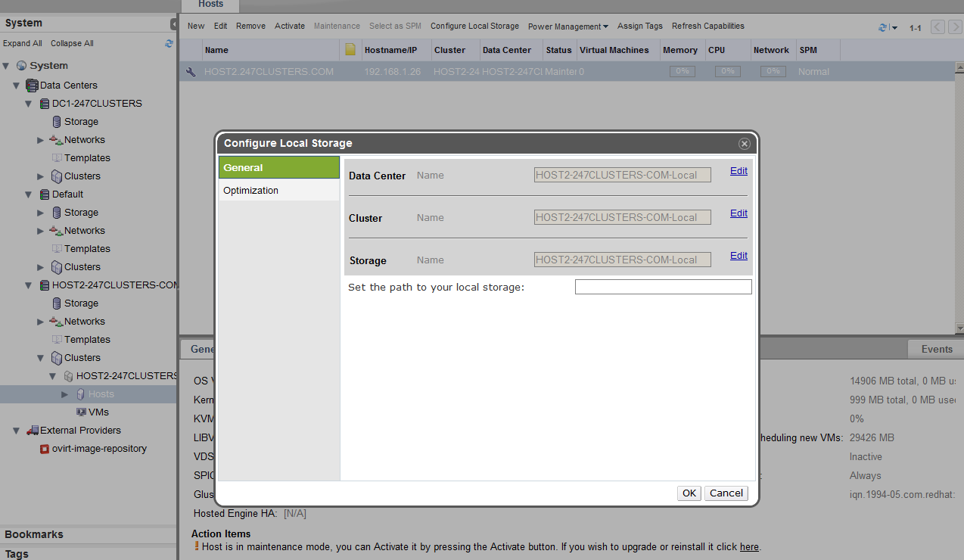Click Cancel in Configure Local Storage
The image size is (964, 560).
(726, 493)
